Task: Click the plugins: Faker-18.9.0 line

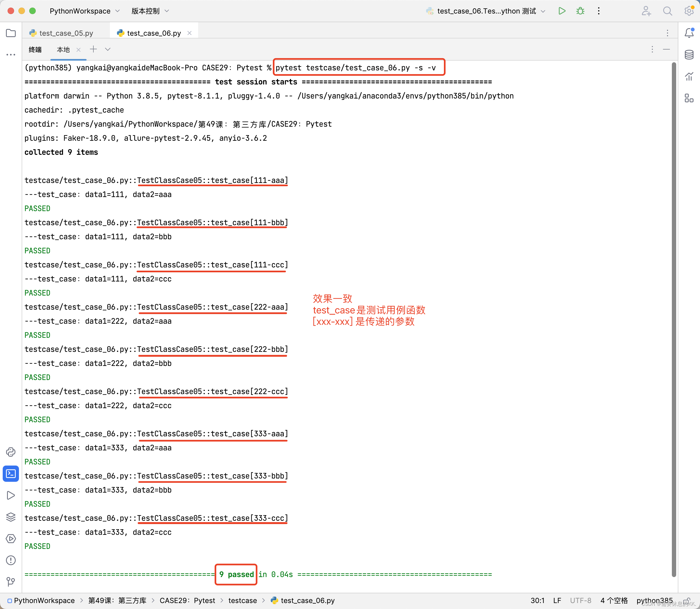Action: [146, 138]
